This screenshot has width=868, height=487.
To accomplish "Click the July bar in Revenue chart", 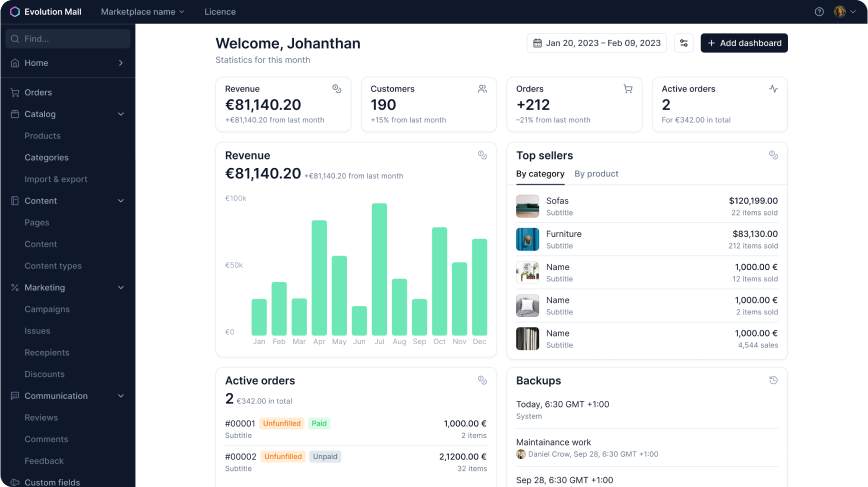I will tap(379, 269).
